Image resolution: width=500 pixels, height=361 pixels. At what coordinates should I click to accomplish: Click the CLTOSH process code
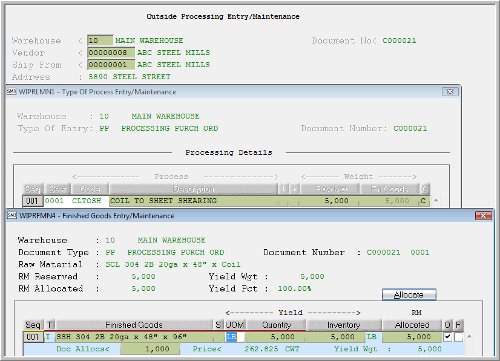tap(86, 201)
